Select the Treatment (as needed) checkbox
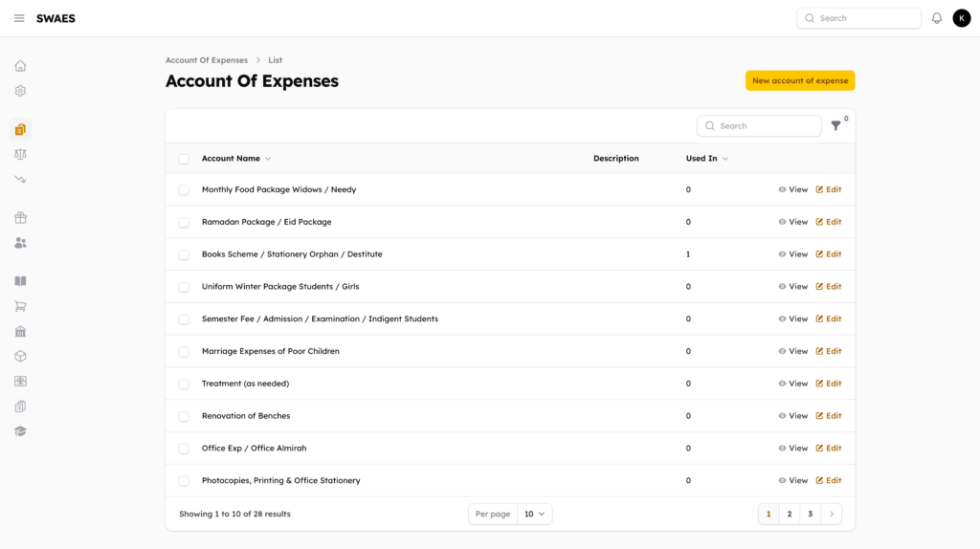 pos(184,384)
